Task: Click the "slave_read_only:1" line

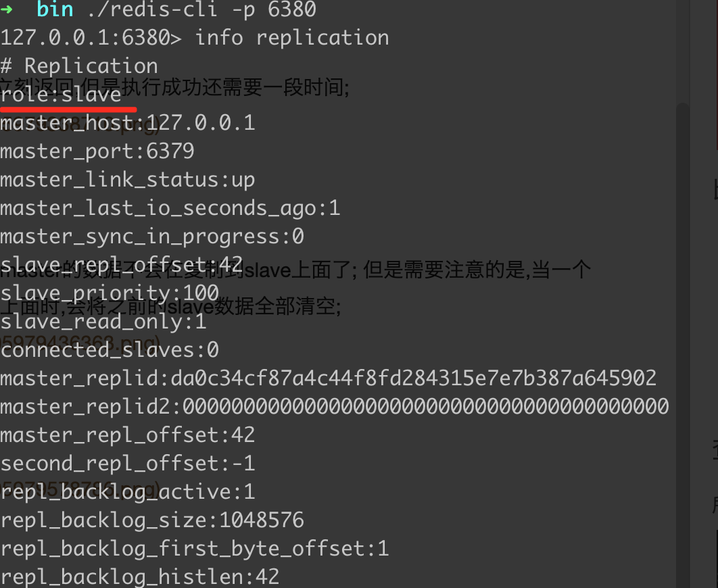Action: (x=103, y=322)
